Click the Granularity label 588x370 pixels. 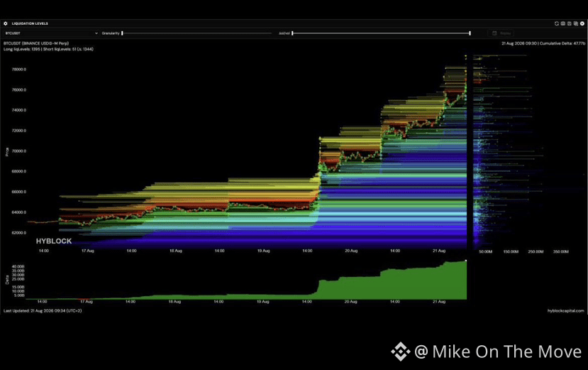(111, 33)
